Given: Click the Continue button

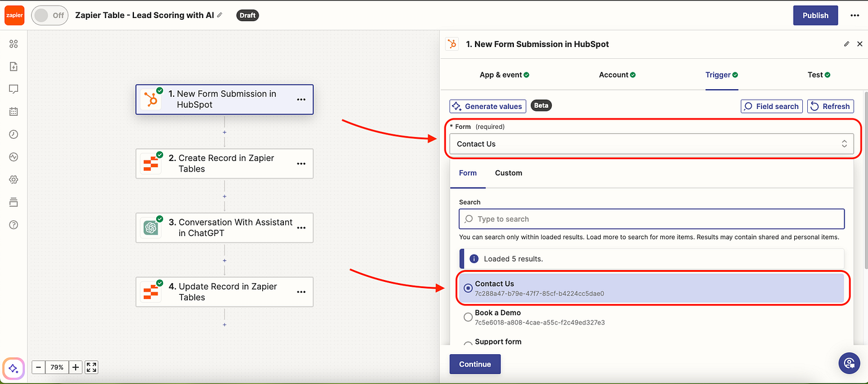Looking at the screenshot, I should (475, 364).
